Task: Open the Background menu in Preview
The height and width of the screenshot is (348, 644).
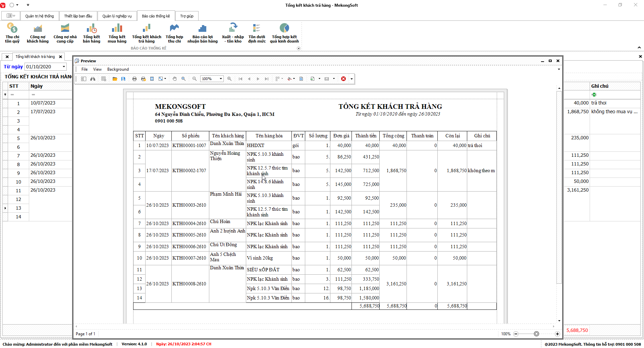Action: [x=118, y=69]
